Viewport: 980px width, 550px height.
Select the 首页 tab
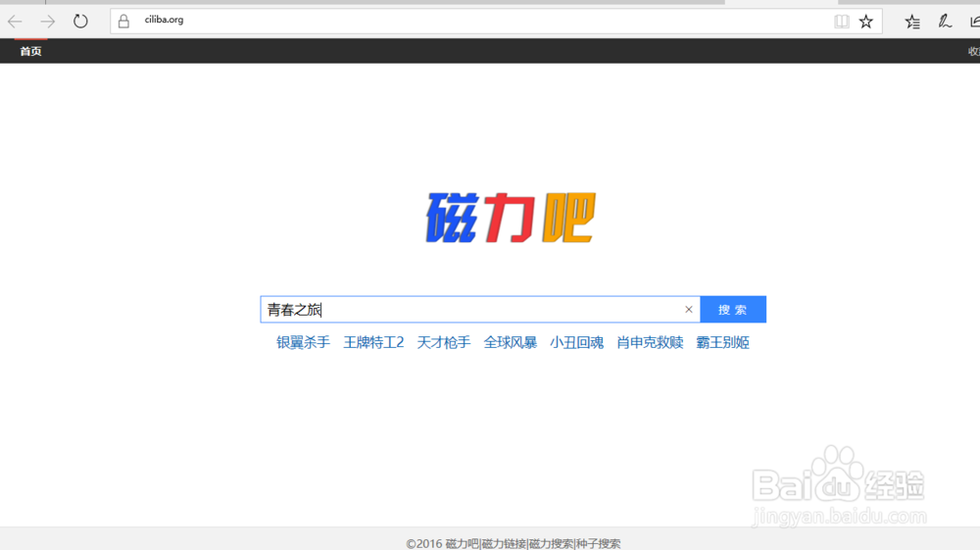(30, 51)
